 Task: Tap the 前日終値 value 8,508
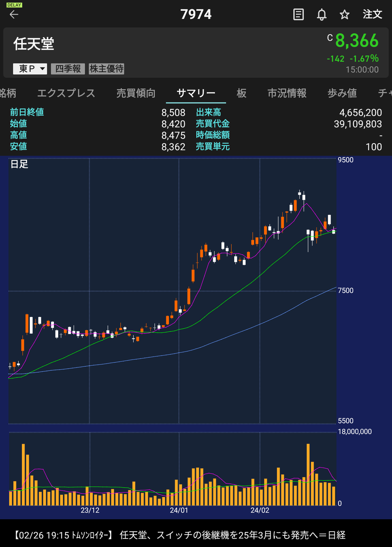pos(173,112)
